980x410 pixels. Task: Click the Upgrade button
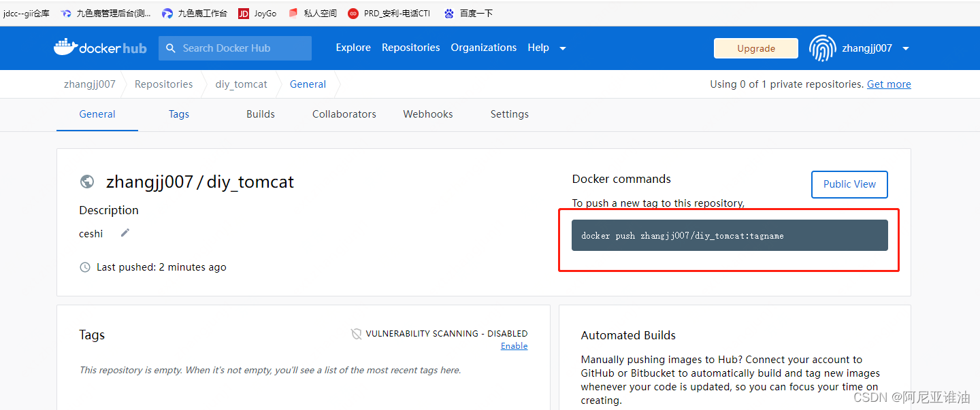(756, 48)
